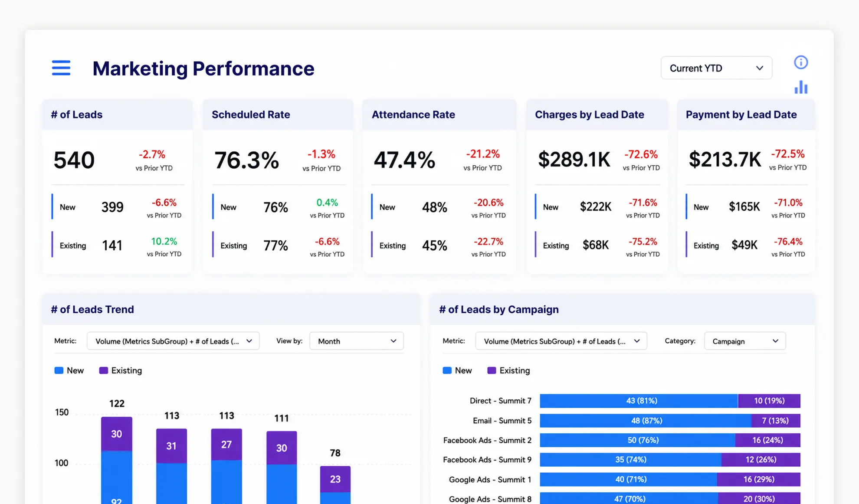
Task: Open Metric dropdown in Leads Trend panel
Action: pyautogui.click(x=173, y=341)
